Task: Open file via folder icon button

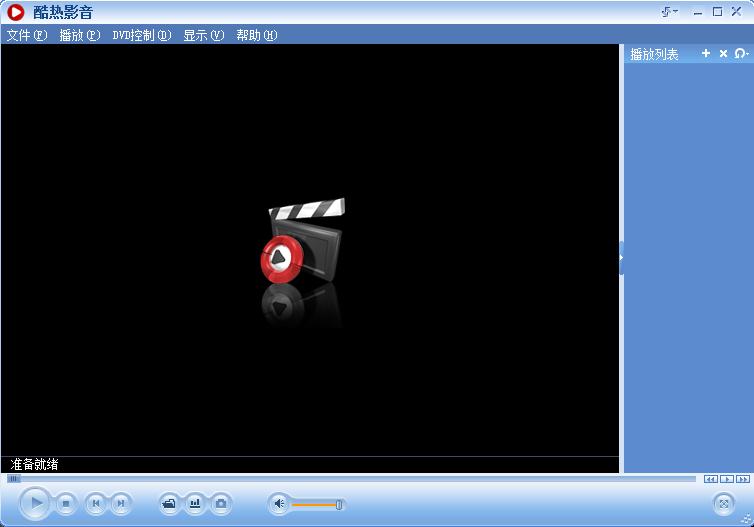Action: click(x=169, y=503)
